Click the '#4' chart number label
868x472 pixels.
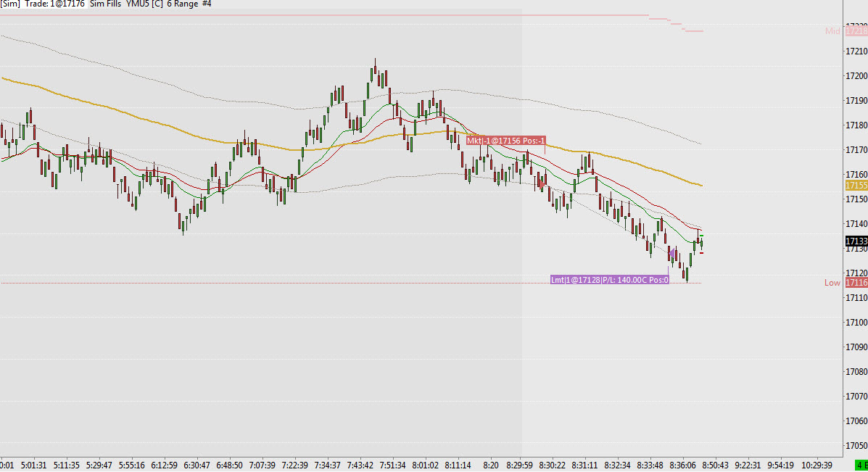pyautogui.click(x=207, y=4)
